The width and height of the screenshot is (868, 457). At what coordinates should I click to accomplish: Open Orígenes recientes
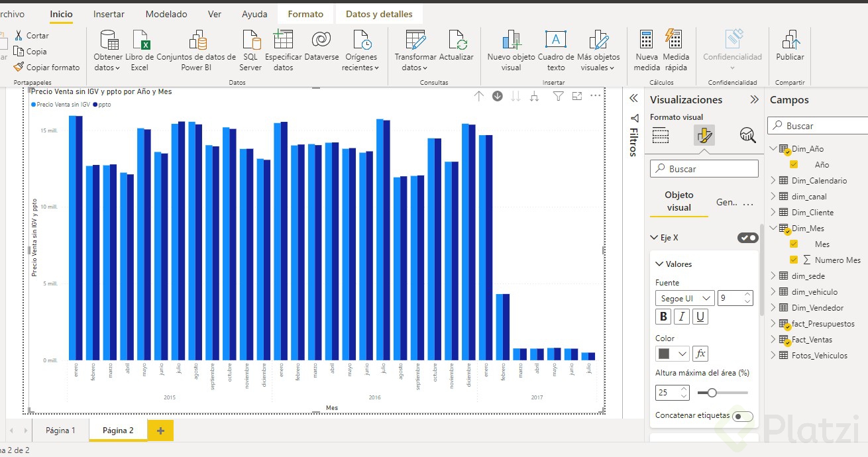click(x=361, y=50)
